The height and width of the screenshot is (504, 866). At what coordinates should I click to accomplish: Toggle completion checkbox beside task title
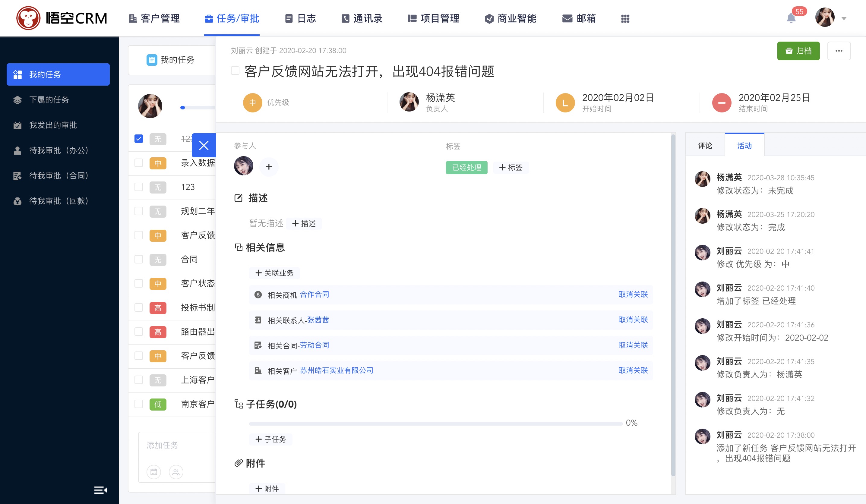click(235, 71)
